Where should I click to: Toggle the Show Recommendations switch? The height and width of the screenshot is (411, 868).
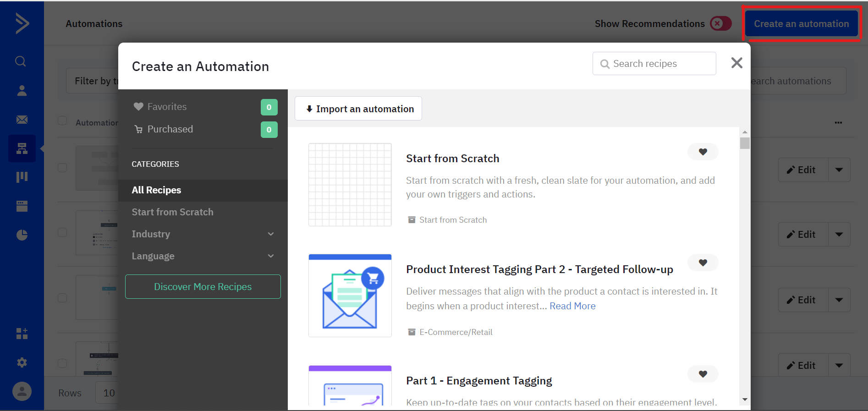coord(720,23)
